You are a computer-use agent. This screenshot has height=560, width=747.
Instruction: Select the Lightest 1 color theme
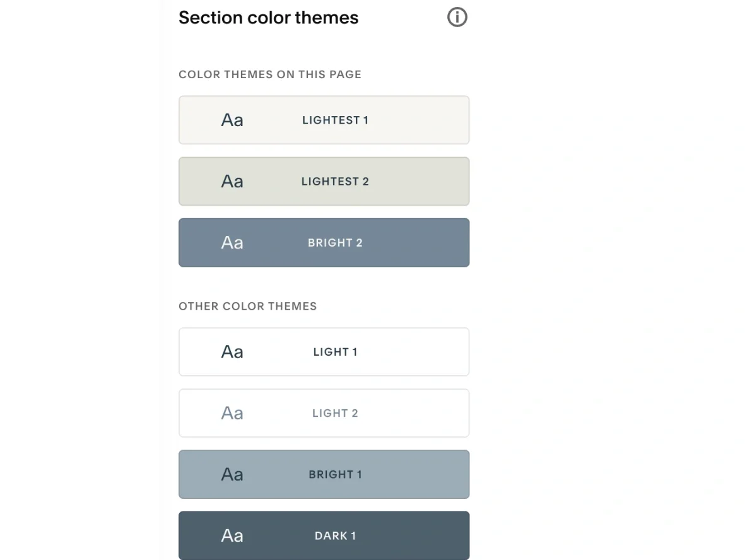tap(324, 120)
